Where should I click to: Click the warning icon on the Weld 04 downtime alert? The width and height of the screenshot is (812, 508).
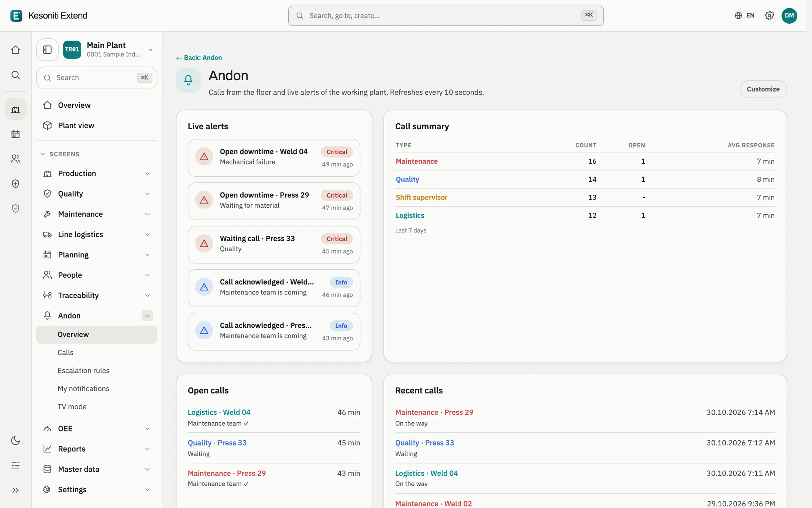coord(204,157)
